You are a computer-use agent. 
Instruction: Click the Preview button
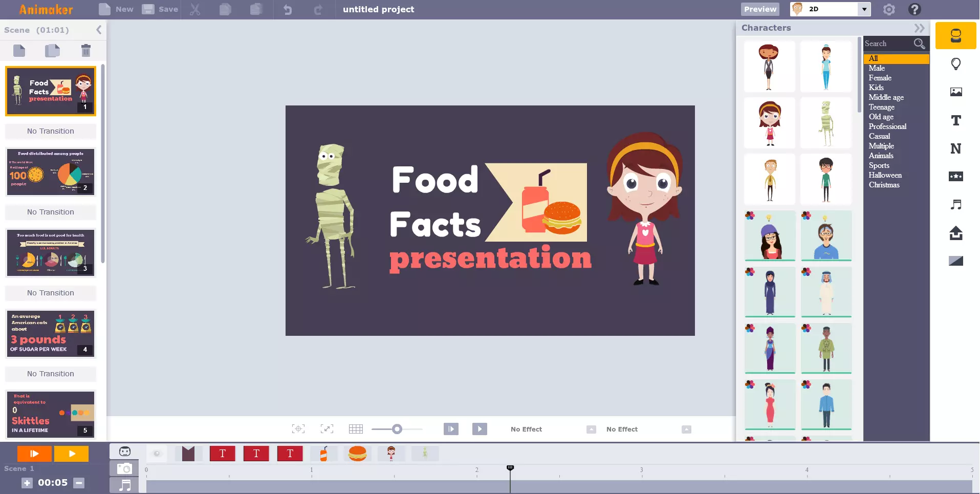760,9
